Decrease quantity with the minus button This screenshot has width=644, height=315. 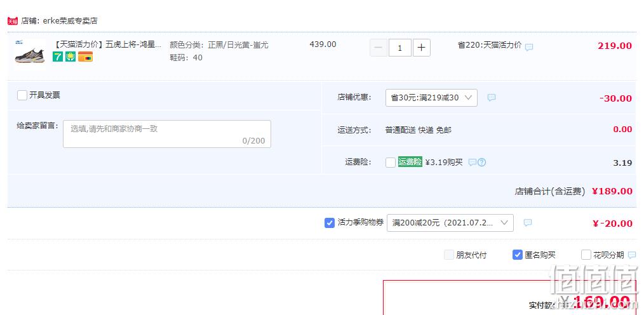click(x=379, y=48)
